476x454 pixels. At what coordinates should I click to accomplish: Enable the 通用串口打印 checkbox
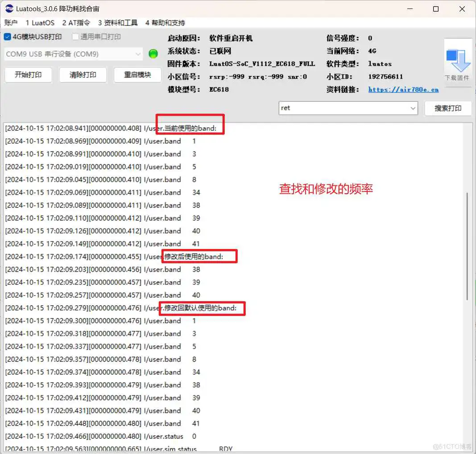point(75,37)
